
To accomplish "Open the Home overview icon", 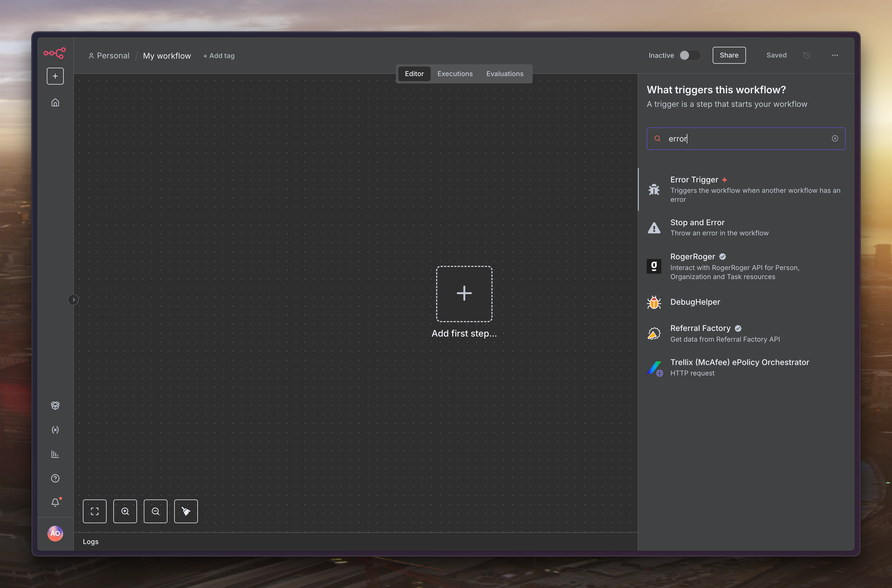I will click(x=55, y=102).
